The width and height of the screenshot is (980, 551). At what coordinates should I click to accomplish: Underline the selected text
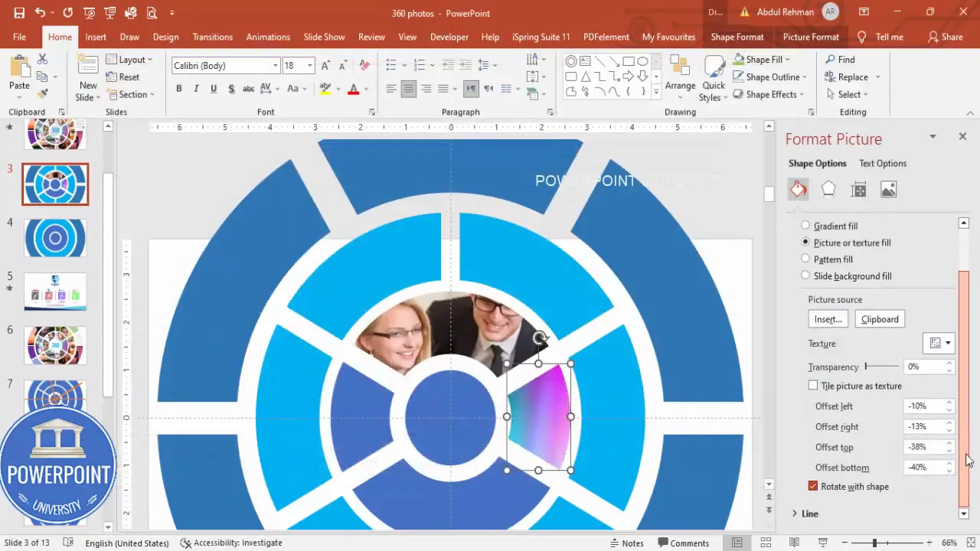point(213,89)
